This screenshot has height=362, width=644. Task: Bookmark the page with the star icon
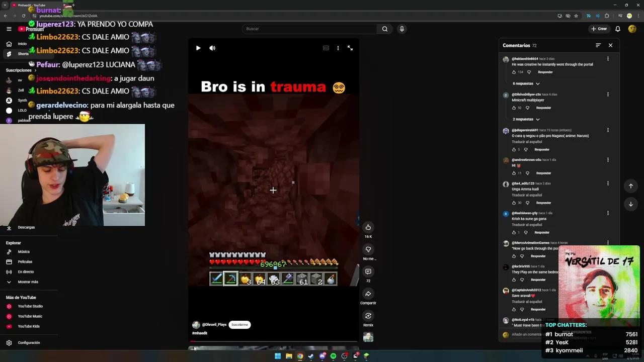(x=576, y=16)
